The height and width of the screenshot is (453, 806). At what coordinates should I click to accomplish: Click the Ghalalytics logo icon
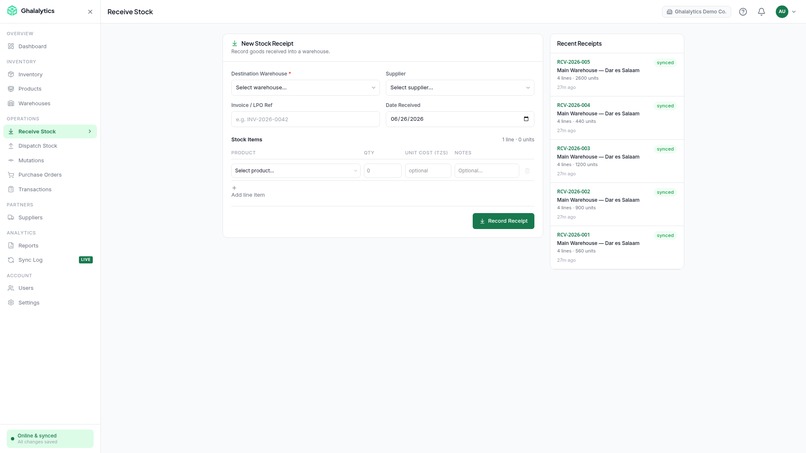[12, 11]
